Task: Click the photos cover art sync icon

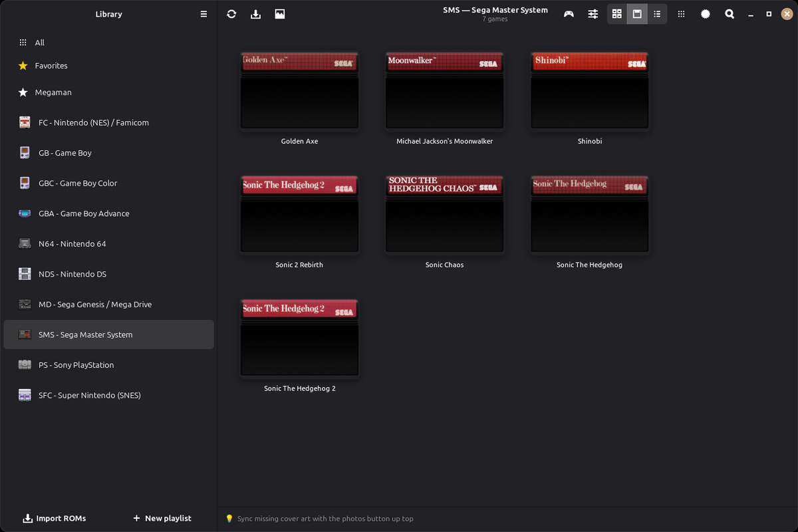Action: pyautogui.click(x=280, y=14)
